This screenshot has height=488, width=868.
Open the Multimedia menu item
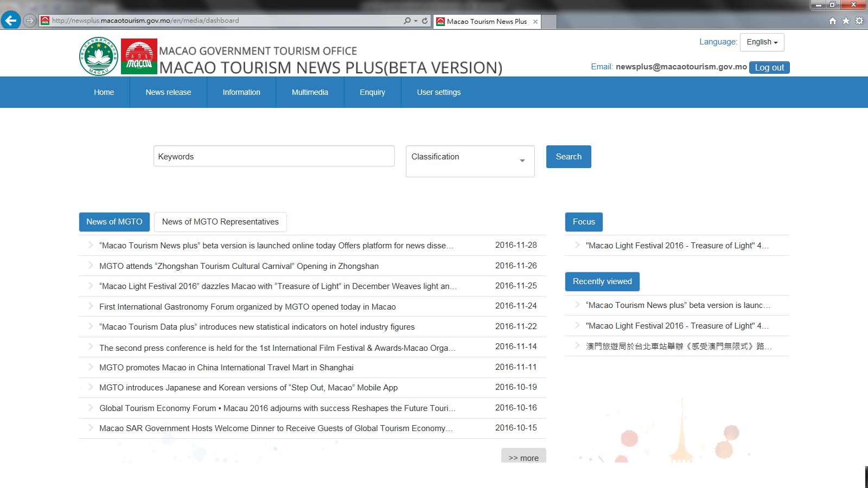click(x=310, y=92)
